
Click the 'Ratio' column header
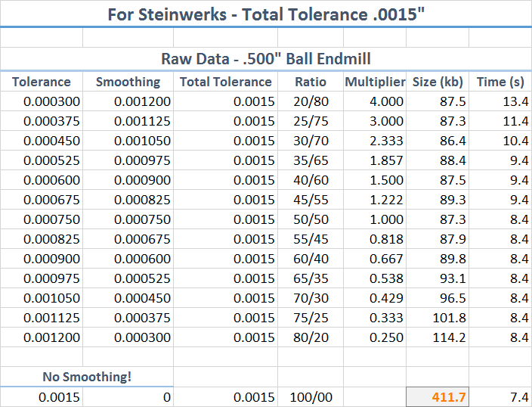(x=311, y=82)
